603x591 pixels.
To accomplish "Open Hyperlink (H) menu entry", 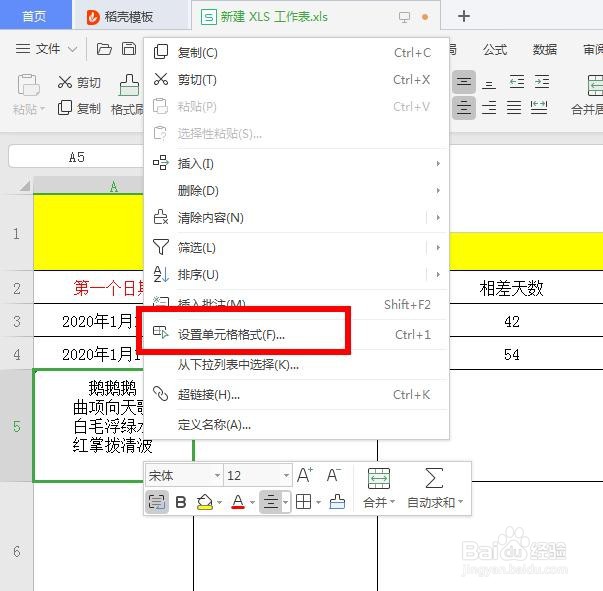I will point(296,395).
